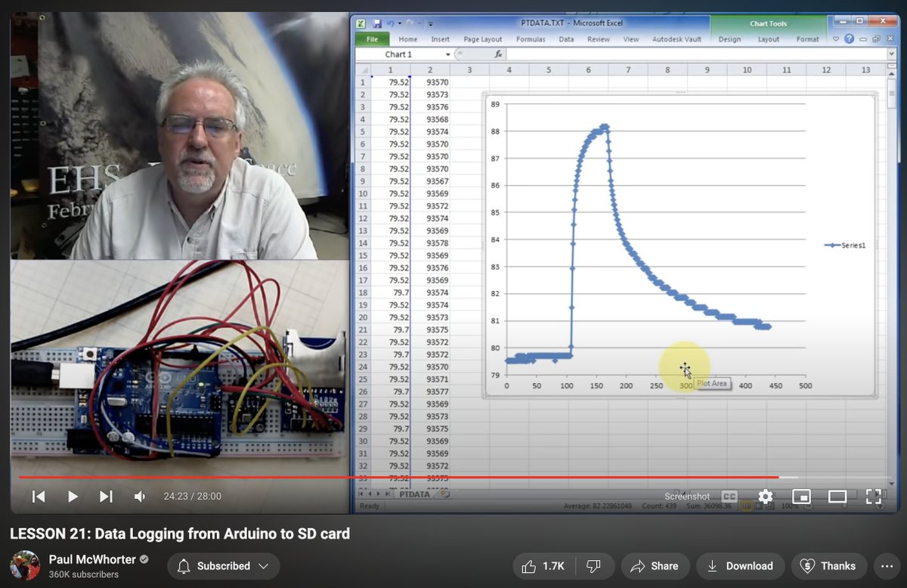Click the Screenshot button in the player
This screenshot has width=907, height=588.
pyautogui.click(x=687, y=497)
